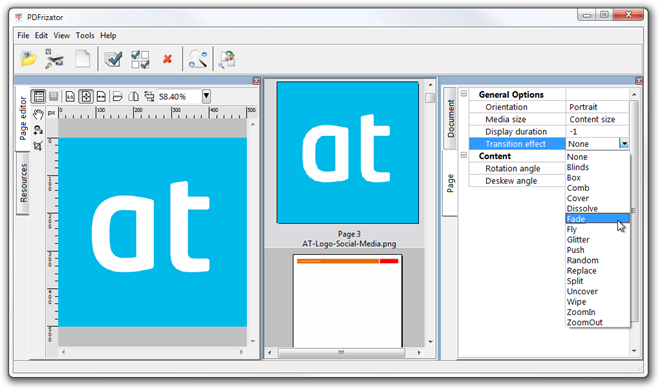Open the Help menu

pos(108,35)
